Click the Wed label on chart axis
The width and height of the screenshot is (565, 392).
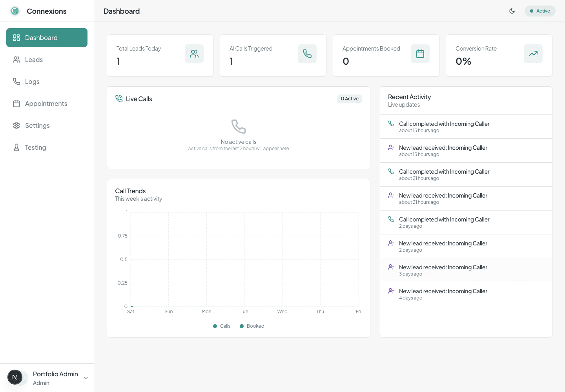click(282, 312)
